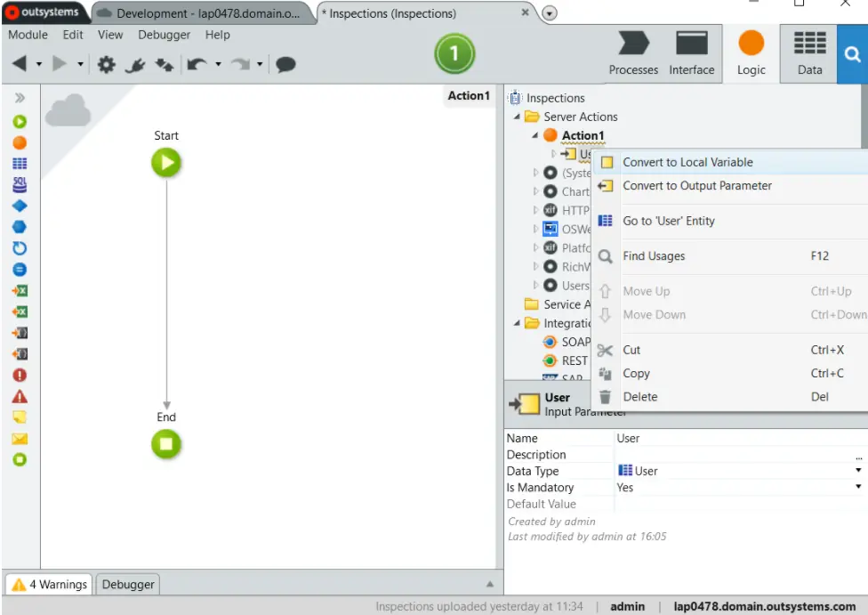Select the Aggregate grid tool in toolbox

[20, 164]
